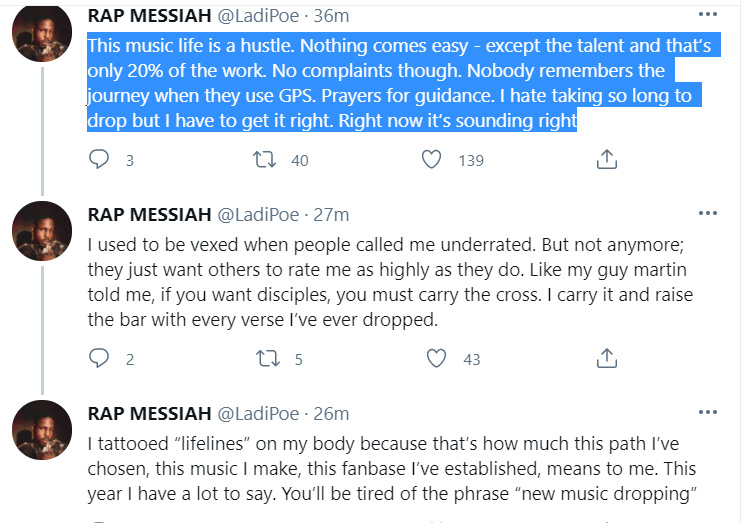The width and height of the screenshot is (743, 523).
Task: Open the profile picture on the first tweet
Action: 41,36
